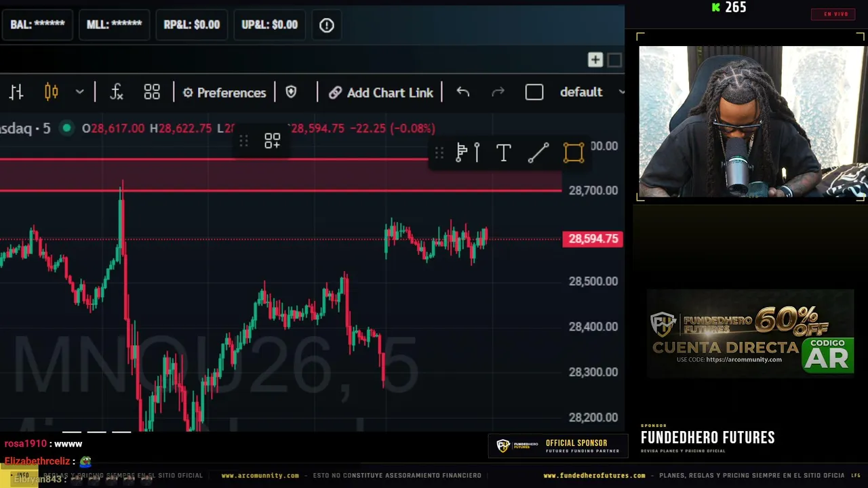Redo the chart action

498,92
